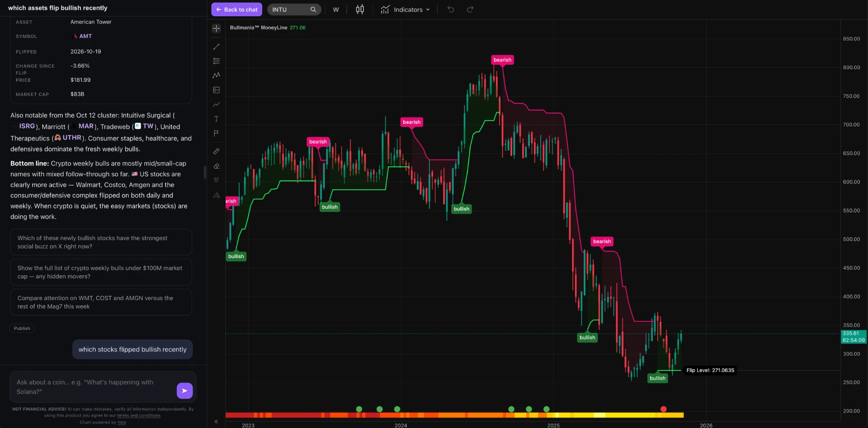Redo the chart action
The width and height of the screenshot is (868, 428).
click(x=470, y=9)
